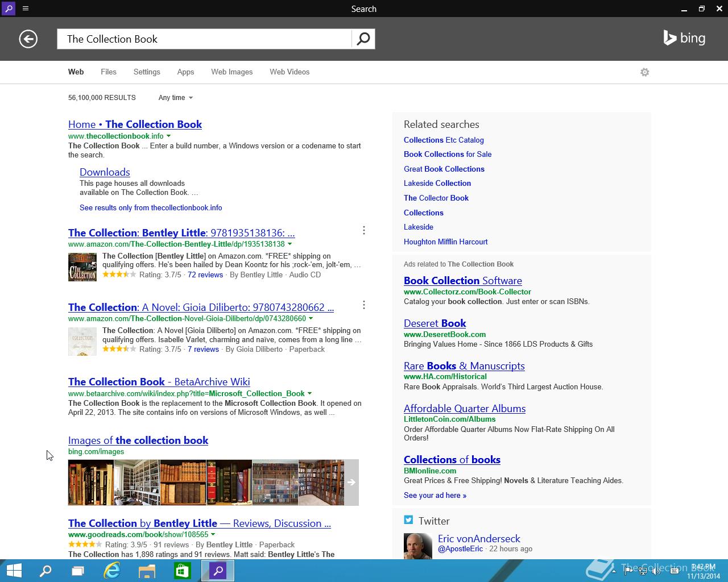Switch to the Web Videos tab

point(289,72)
